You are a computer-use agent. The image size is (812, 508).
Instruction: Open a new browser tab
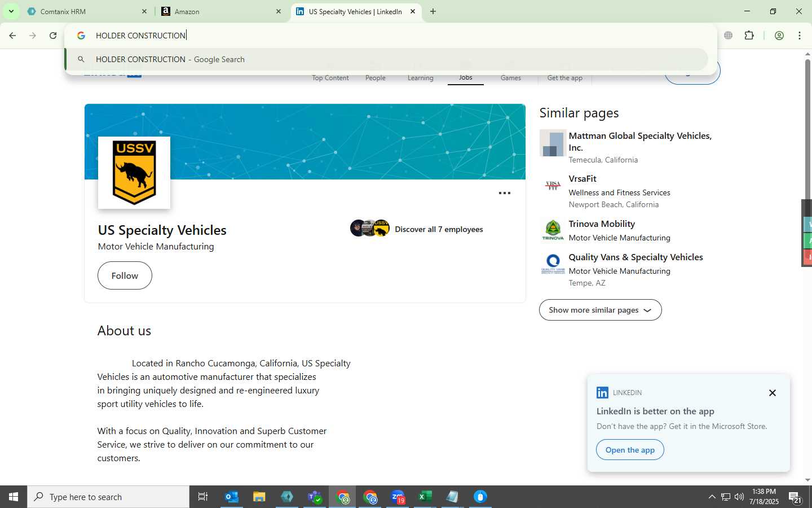coord(433,11)
